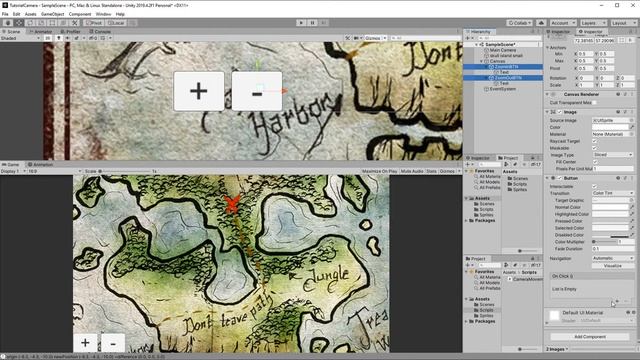This screenshot has width=640, height=360.
Task: Switch to the Console tab
Action: [100, 31]
